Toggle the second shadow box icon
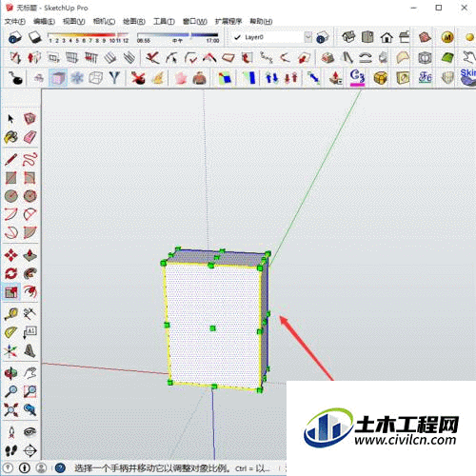 coord(34,37)
